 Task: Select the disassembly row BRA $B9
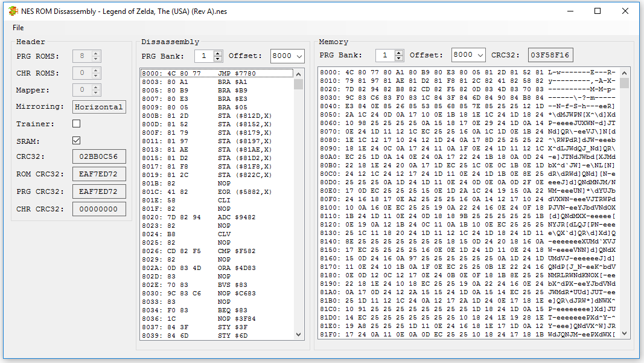[x=217, y=91]
